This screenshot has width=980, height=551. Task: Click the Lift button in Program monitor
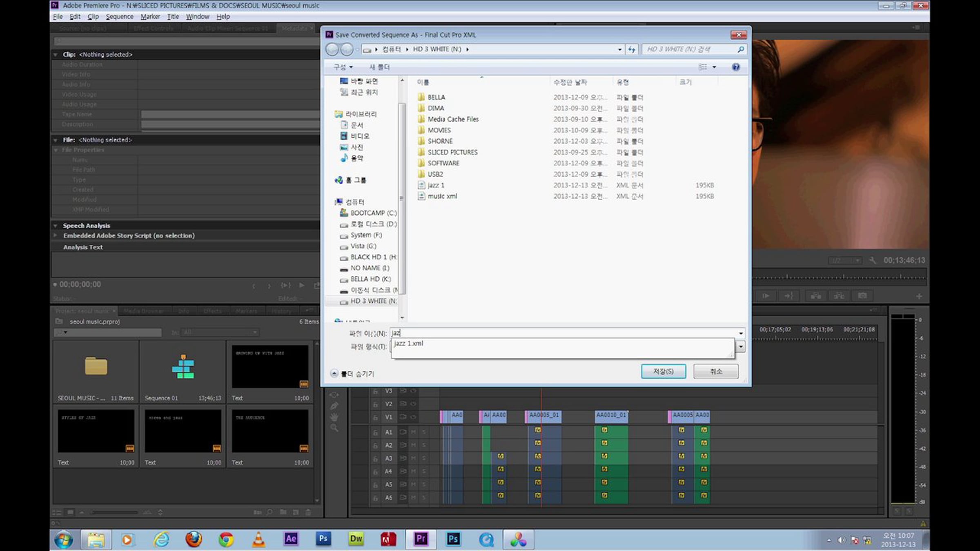pyautogui.click(x=815, y=295)
